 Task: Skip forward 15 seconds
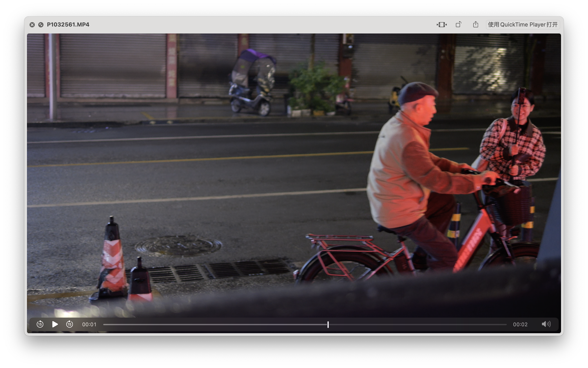[70, 324]
